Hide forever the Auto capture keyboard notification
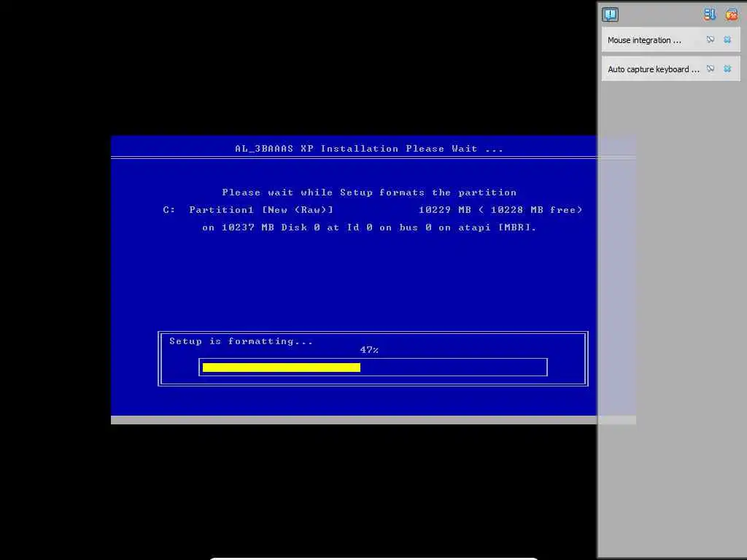Image resolution: width=747 pixels, height=560 pixels. click(x=711, y=69)
